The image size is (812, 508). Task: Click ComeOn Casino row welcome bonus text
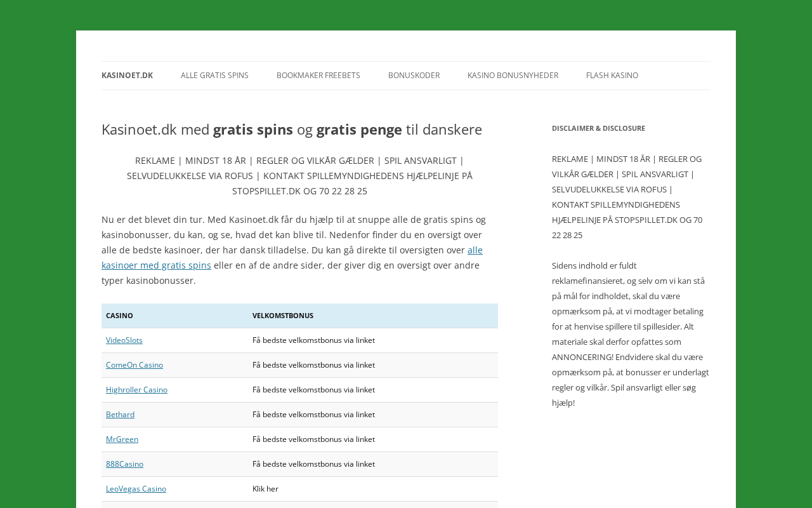click(x=313, y=365)
